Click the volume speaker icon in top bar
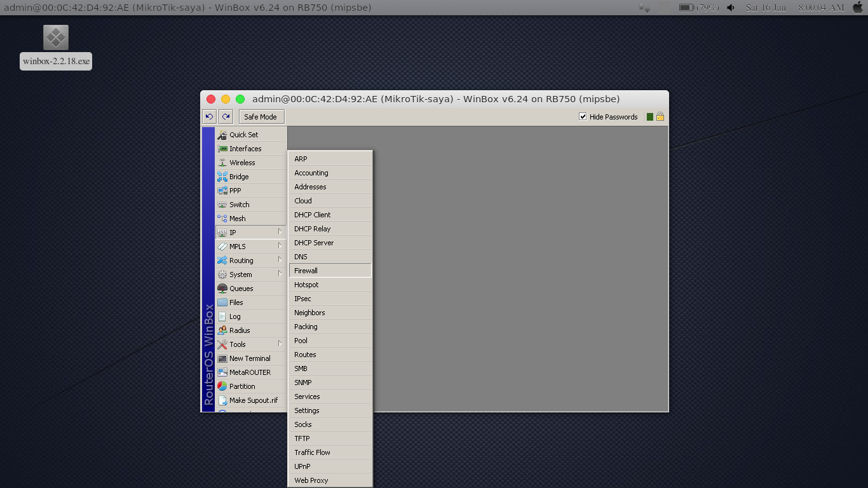The width and height of the screenshot is (868, 488). (x=731, y=8)
